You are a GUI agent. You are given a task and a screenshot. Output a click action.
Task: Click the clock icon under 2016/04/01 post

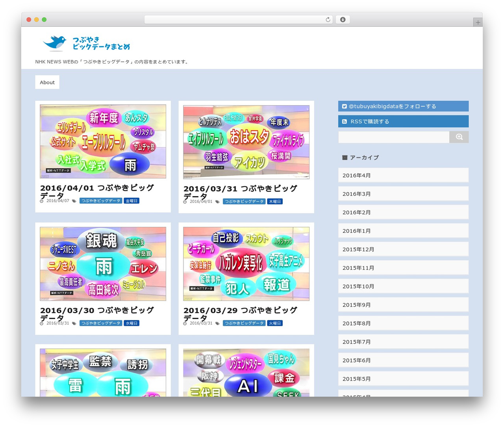(x=42, y=201)
